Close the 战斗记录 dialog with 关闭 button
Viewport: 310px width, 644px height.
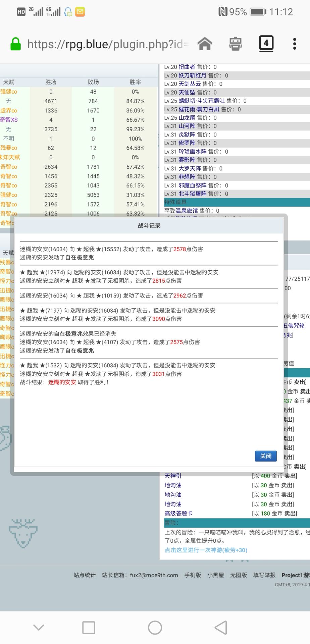266,456
